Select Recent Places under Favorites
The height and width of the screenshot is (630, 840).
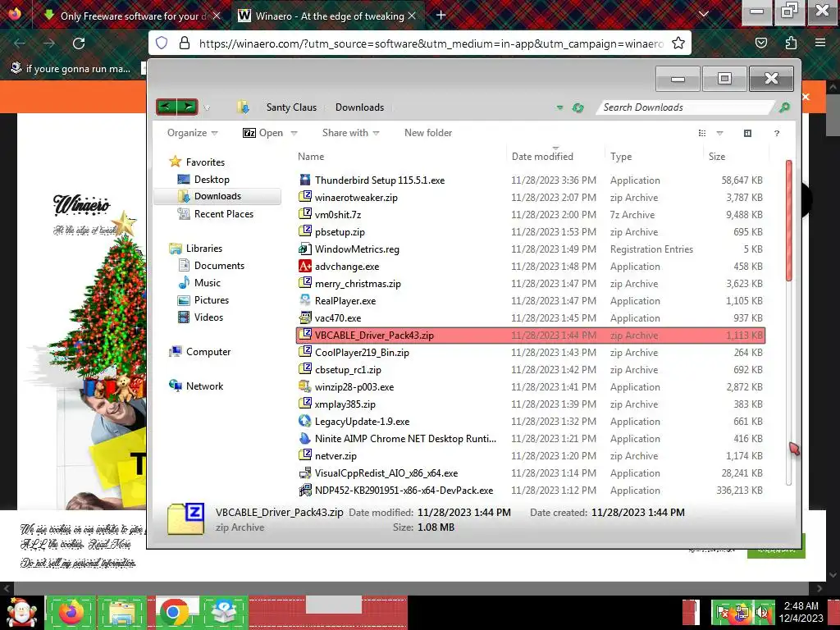point(224,214)
